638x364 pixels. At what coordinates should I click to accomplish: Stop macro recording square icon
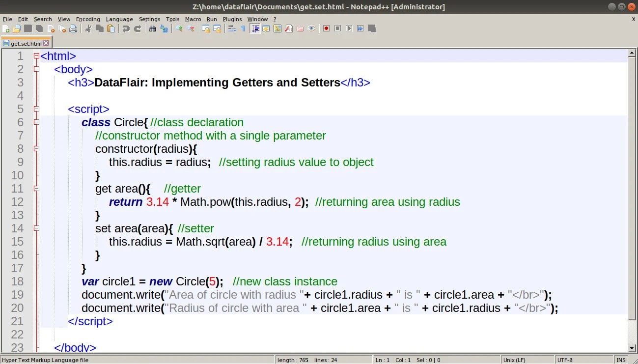point(338,28)
